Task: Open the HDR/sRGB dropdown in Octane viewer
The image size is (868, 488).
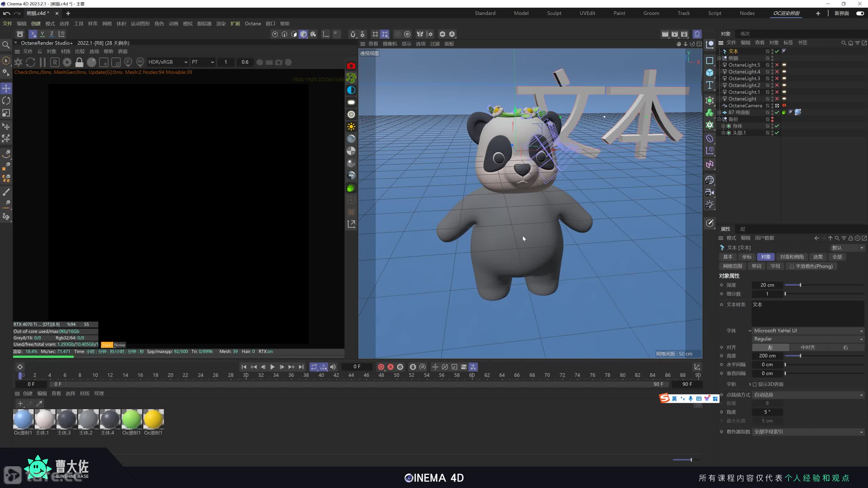Action: click(x=168, y=62)
